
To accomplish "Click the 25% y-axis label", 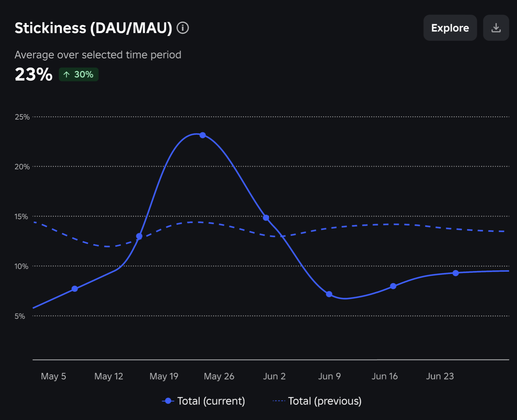I will (22, 117).
